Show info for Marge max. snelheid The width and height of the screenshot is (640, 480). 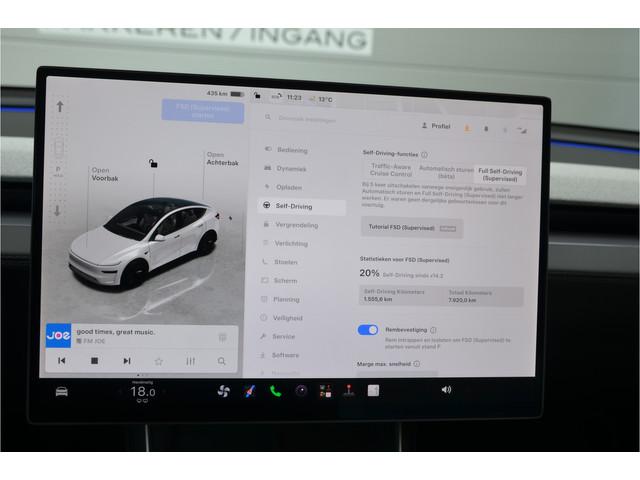[x=416, y=364]
